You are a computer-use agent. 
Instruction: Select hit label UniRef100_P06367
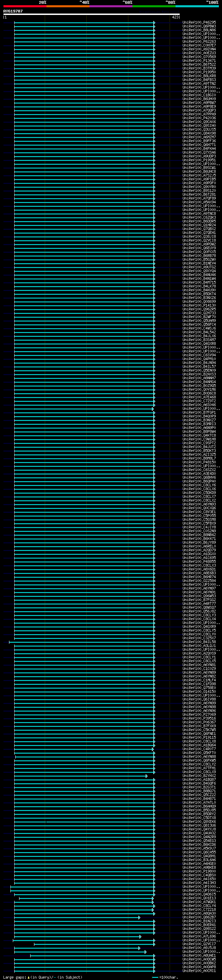199,722
